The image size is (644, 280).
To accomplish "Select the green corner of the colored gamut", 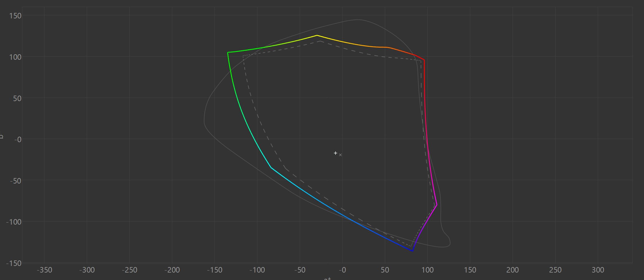I will click(228, 53).
